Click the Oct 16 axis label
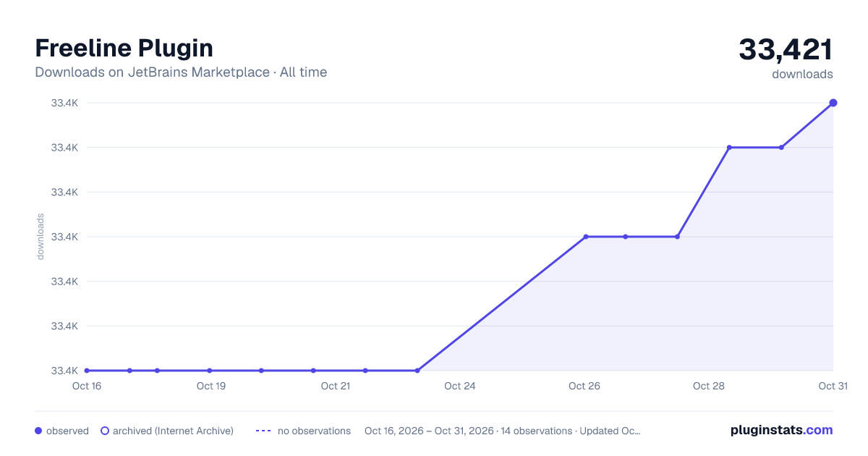The height and width of the screenshot is (456, 868). (87, 386)
